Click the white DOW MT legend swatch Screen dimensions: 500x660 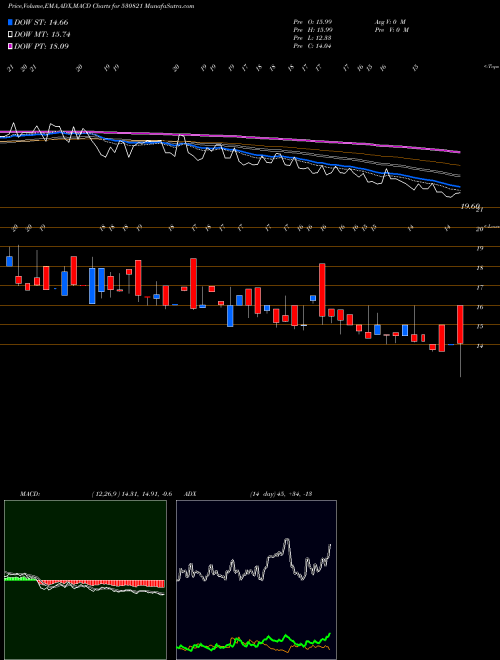[x=10, y=35]
